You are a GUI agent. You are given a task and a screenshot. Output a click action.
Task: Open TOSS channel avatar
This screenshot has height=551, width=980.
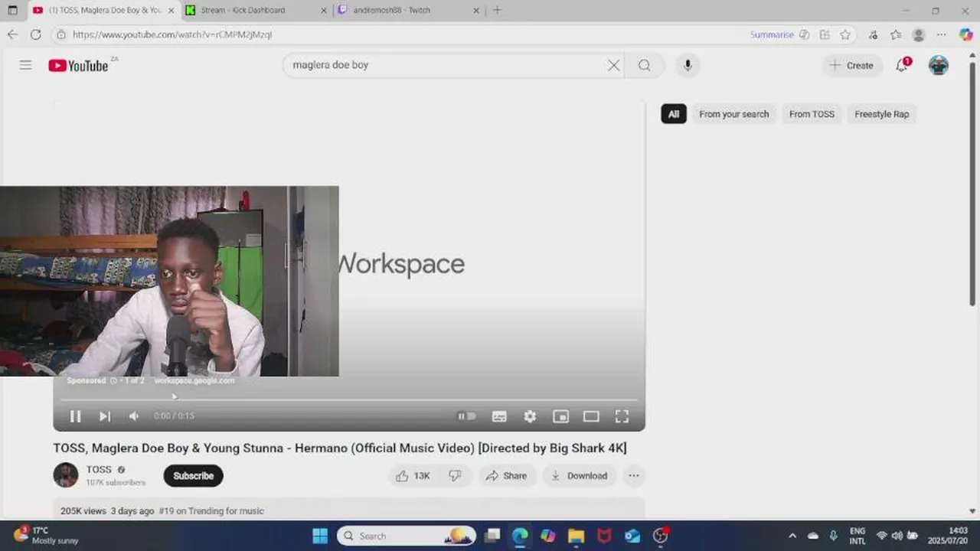pyautogui.click(x=66, y=475)
